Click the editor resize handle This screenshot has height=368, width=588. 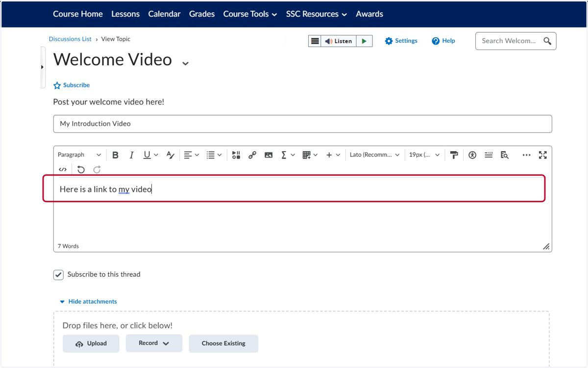tap(546, 246)
